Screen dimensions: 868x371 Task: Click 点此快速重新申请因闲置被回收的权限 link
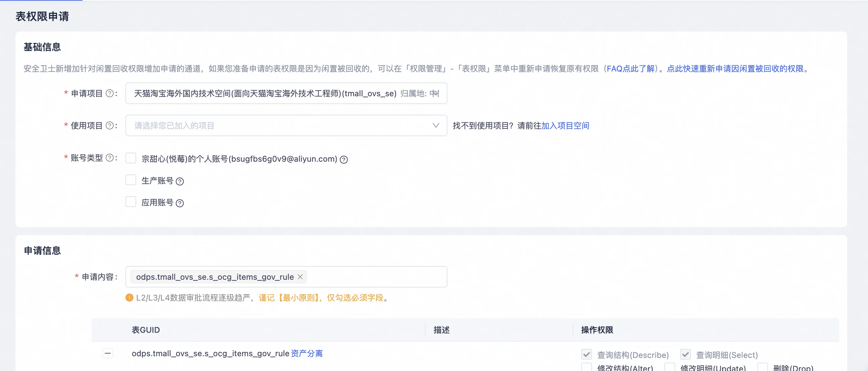click(735, 69)
